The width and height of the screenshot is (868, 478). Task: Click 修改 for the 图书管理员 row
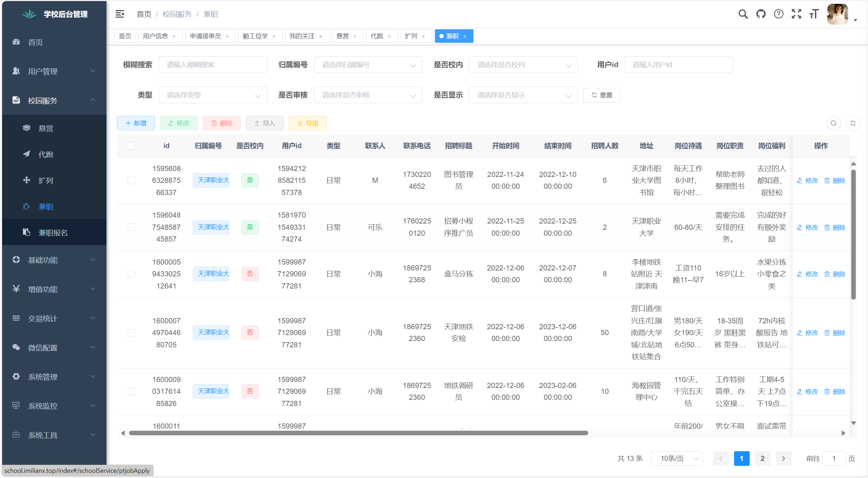tap(807, 180)
